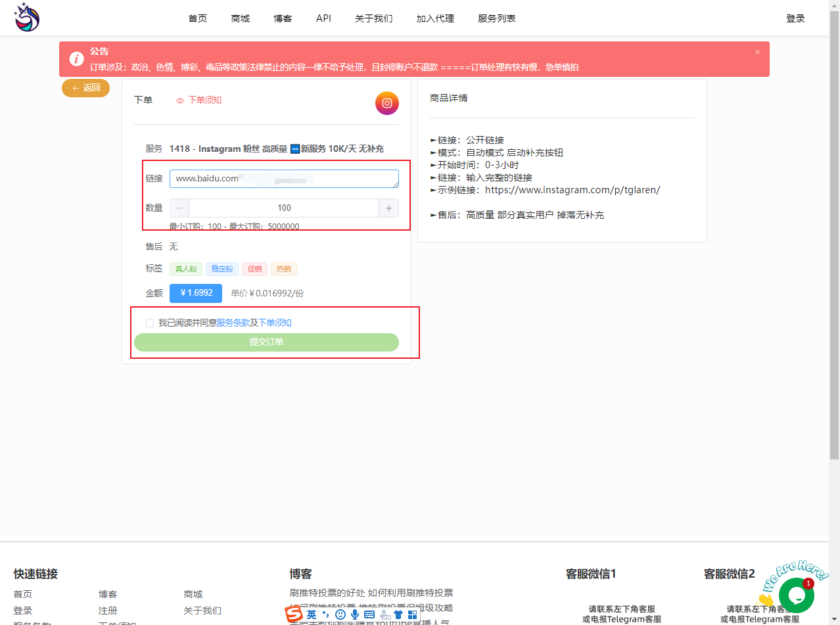Click the 热销 tag
Viewport: 840px width, 625px height.
[283, 269]
